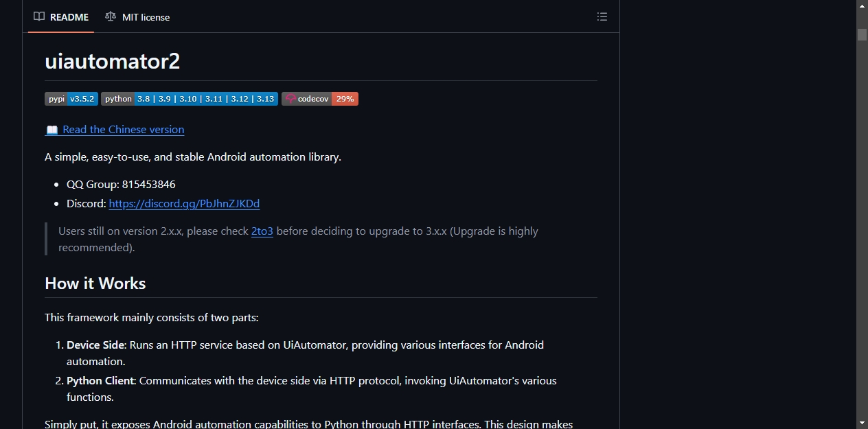Click the QQ Group: 815453846 text
Viewport: 868px width, 429px height.
[x=121, y=185]
